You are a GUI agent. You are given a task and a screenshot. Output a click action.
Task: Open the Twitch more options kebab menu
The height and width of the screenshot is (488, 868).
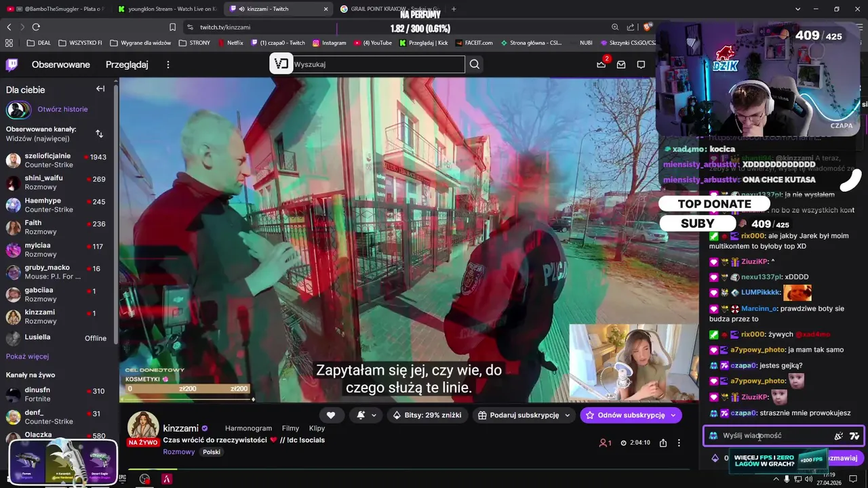coord(168,65)
